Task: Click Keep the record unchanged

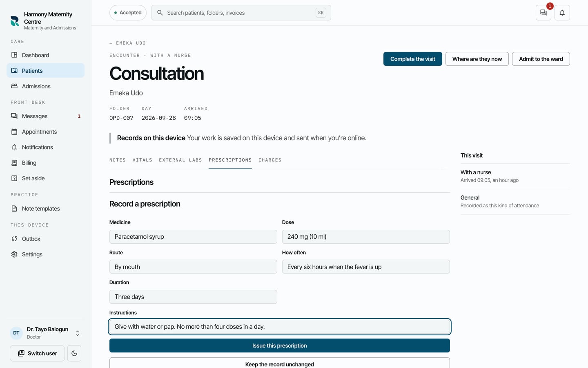Action: [x=280, y=363]
